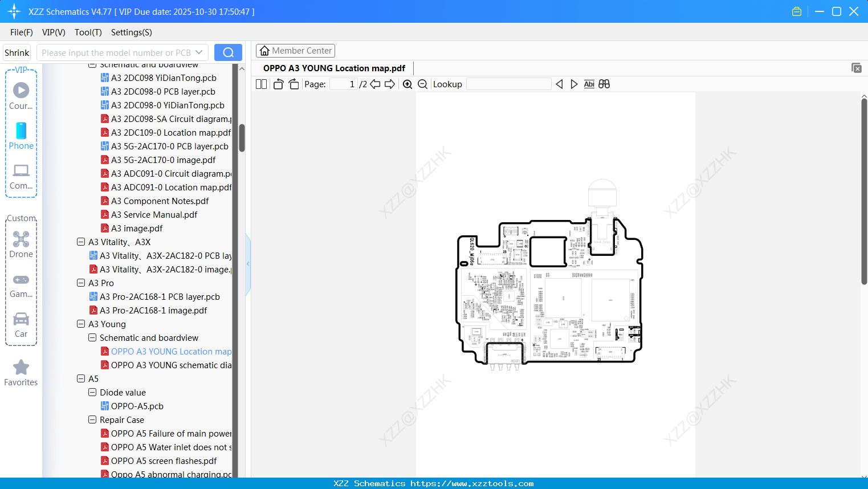
Task: Zoom out of the PDF
Action: (422, 84)
